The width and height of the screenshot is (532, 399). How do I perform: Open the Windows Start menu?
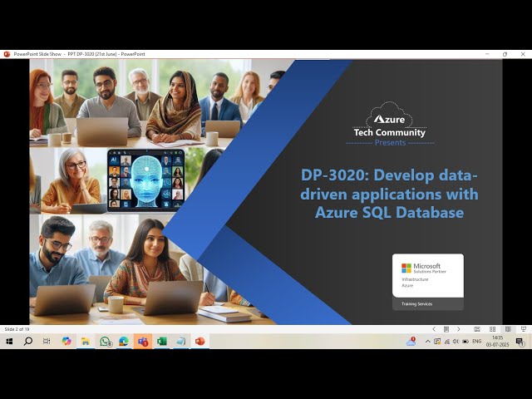click(x=9, y=342)
